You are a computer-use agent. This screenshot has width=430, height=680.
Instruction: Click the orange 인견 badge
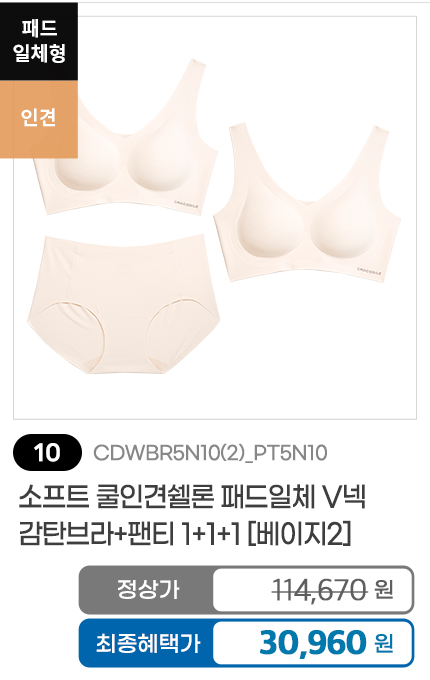(39, 119)
